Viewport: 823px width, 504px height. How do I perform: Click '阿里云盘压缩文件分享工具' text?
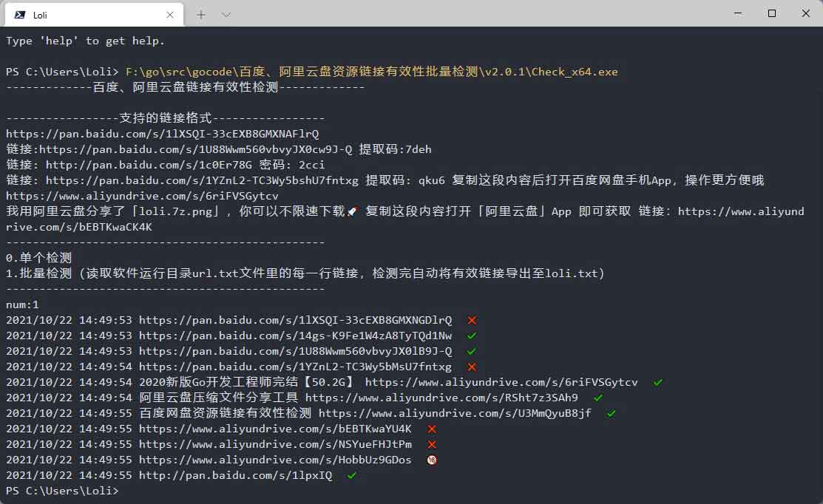218,398
